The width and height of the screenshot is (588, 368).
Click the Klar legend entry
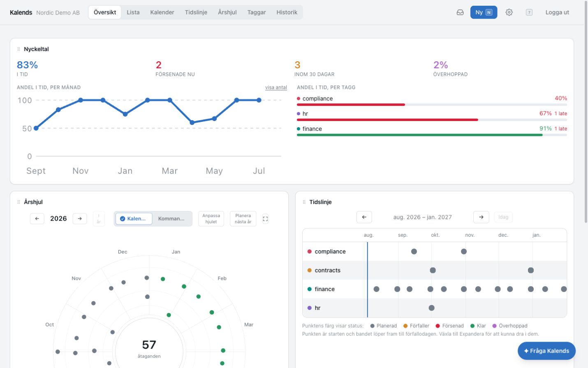pos(478,326)
